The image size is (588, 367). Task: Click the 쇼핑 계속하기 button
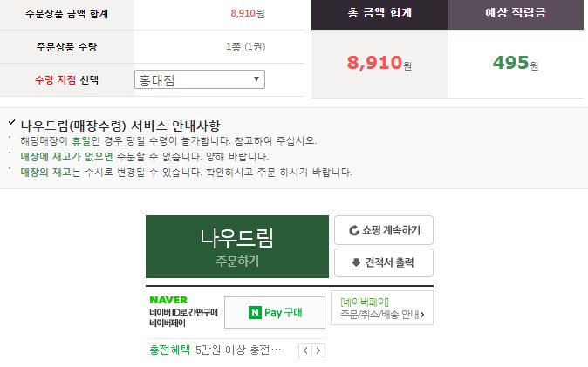point(384,230)
